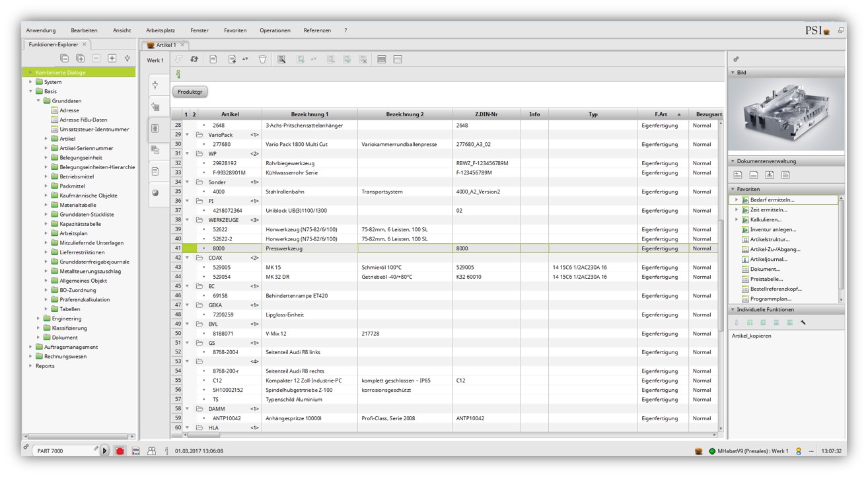
Task: Click the users group icon in status bar
Action: point(151,451)
